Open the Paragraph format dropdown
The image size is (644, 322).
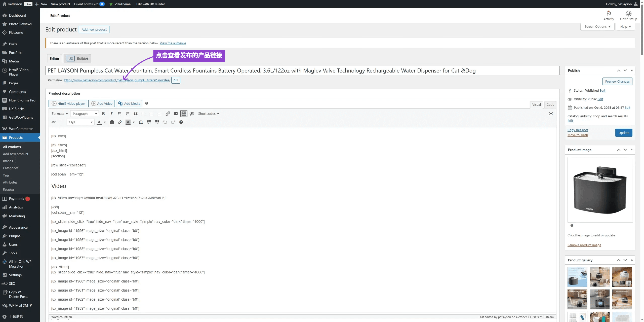coord(85,114)
